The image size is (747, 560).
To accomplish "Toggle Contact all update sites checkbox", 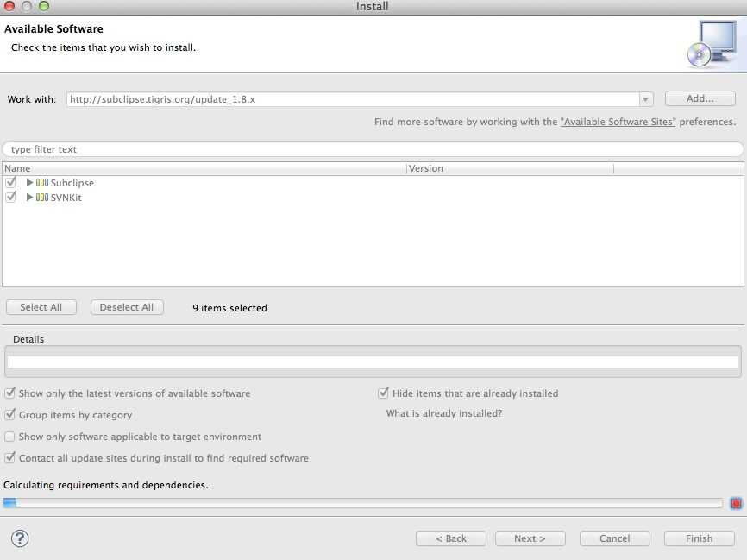I will [x=9, y=458].
